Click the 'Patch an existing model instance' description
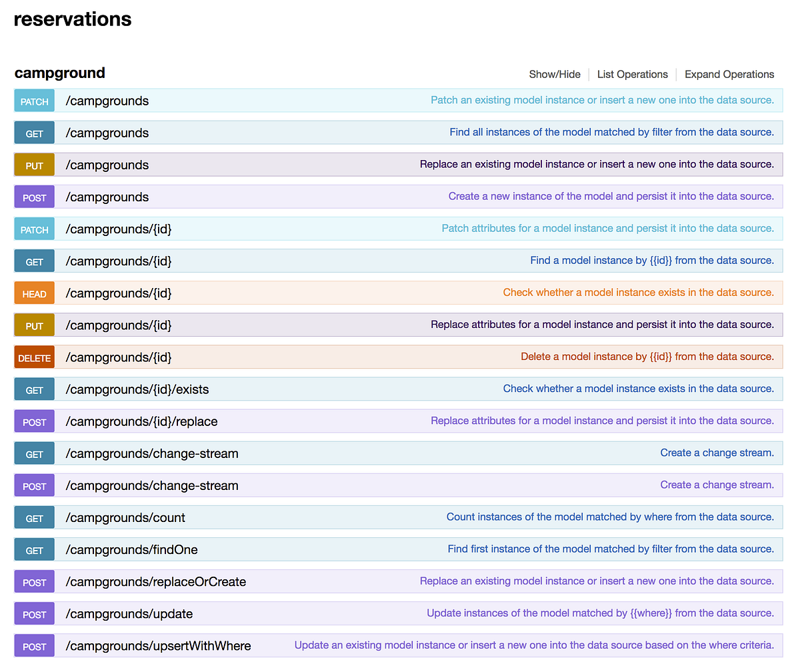800x672 pixels. click(601, 100)
